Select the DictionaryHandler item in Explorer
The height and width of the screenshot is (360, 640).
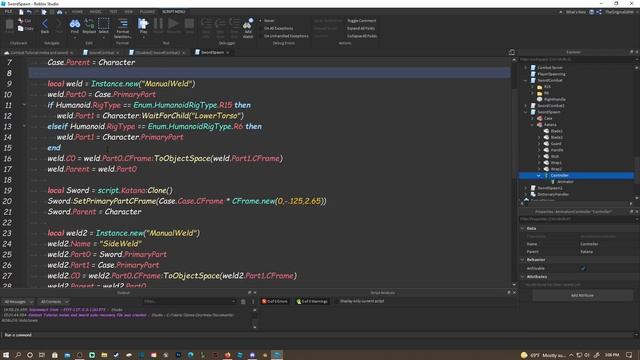coord(553,194)
